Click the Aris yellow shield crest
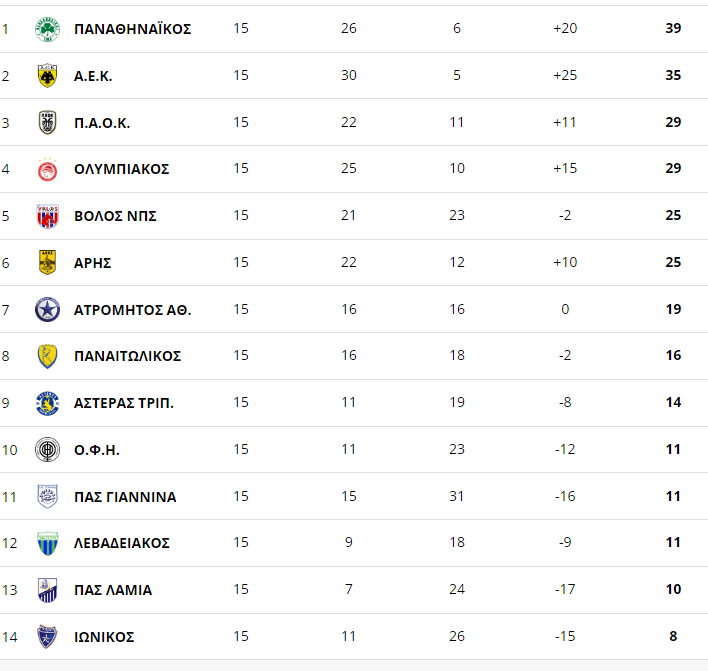 click(47, 262)
